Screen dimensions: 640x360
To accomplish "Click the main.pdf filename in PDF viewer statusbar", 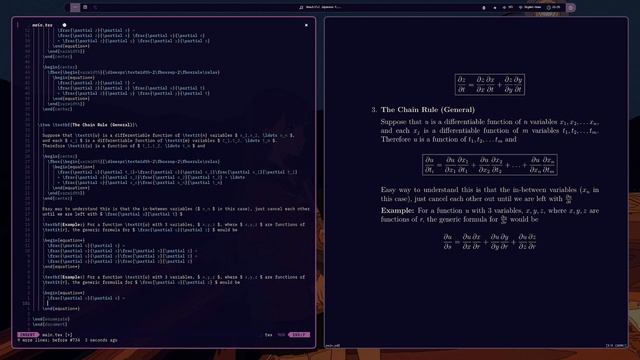I will [x=333, y=346].
